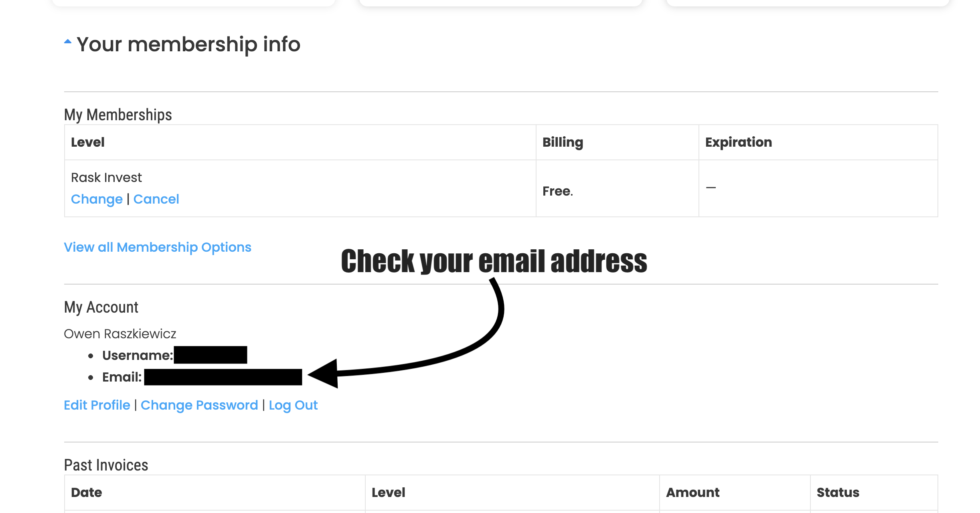Click the Date column in Past Invoices

86,493
